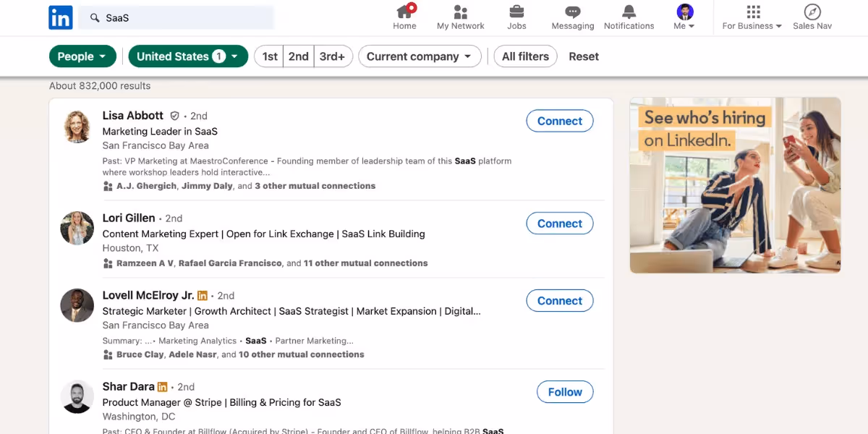Click 'Houston, TX' location text

coord(130,248)
